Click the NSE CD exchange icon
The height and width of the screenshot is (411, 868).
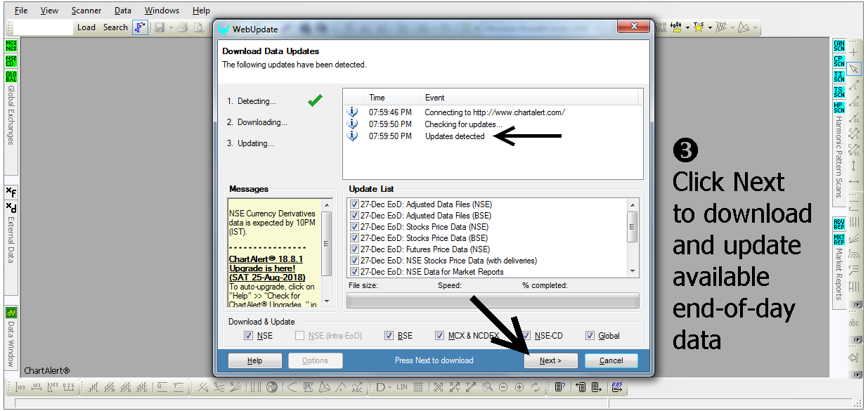pos(11,61)
